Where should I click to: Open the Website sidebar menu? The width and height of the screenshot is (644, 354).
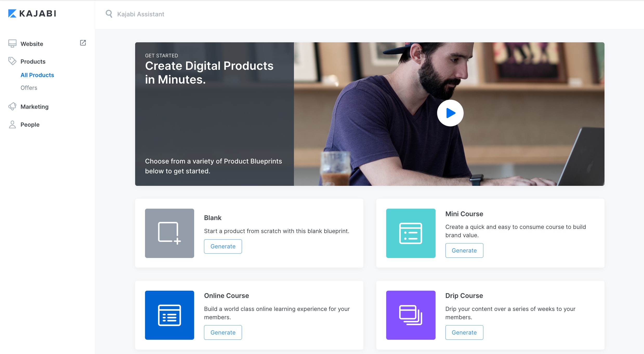click(32, 44)
